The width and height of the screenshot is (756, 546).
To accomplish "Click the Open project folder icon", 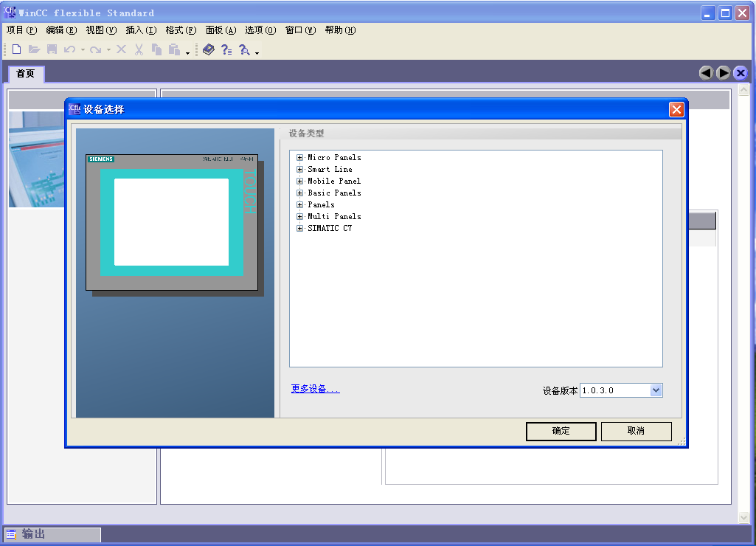I will click(x=34, y=49).
